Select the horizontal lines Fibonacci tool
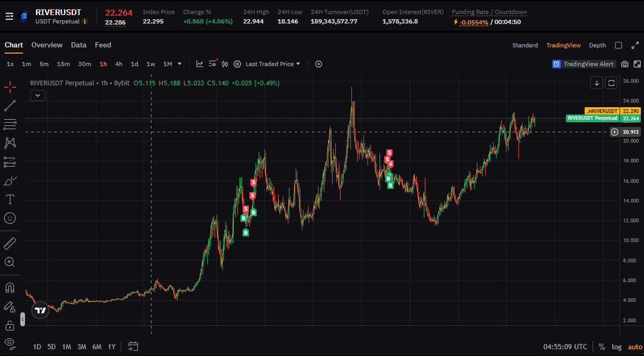This screenshot has height=356, width=644. coord(10,124)
